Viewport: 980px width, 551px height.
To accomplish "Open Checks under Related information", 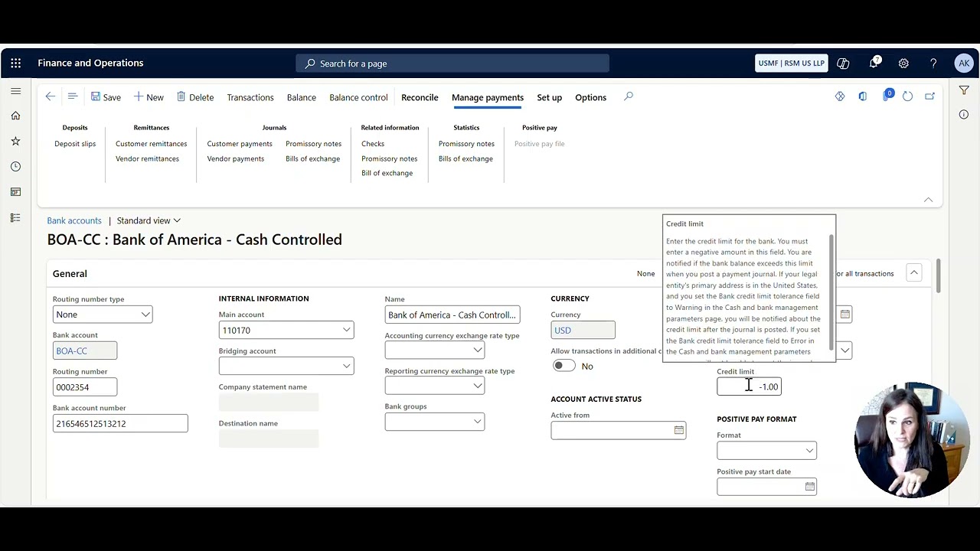I will click(x=373, y=144).
